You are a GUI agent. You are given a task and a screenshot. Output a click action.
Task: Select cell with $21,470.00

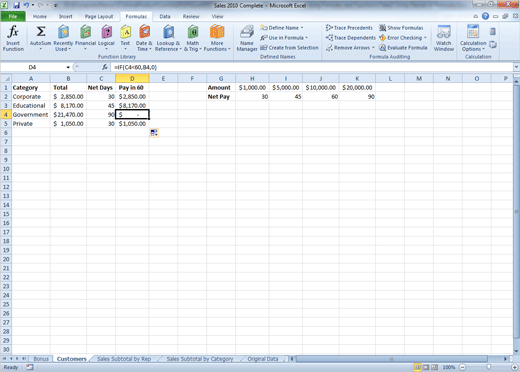(68, 114)
